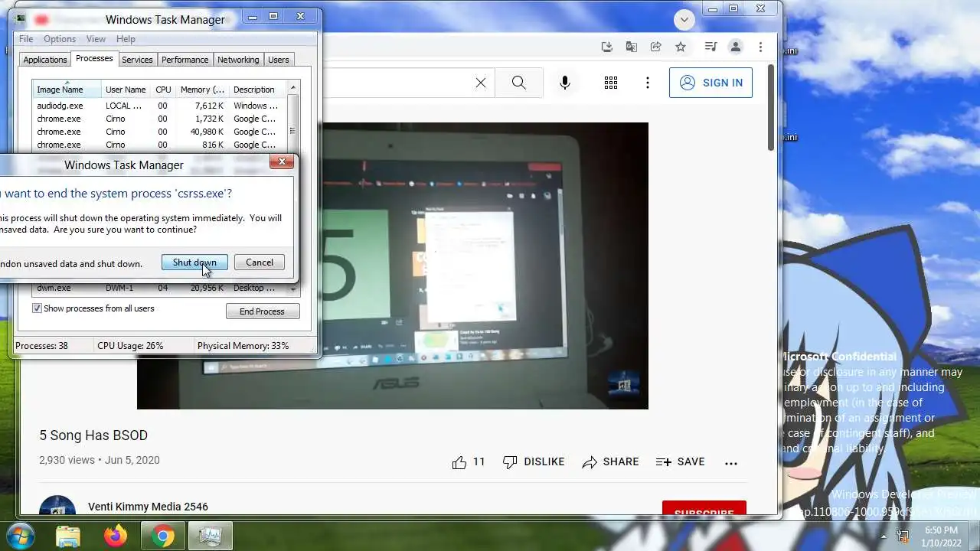Click the YouTube search magnifier button
Image resolution: width=980 pixels, height=551 pixels.
[519, 83]
